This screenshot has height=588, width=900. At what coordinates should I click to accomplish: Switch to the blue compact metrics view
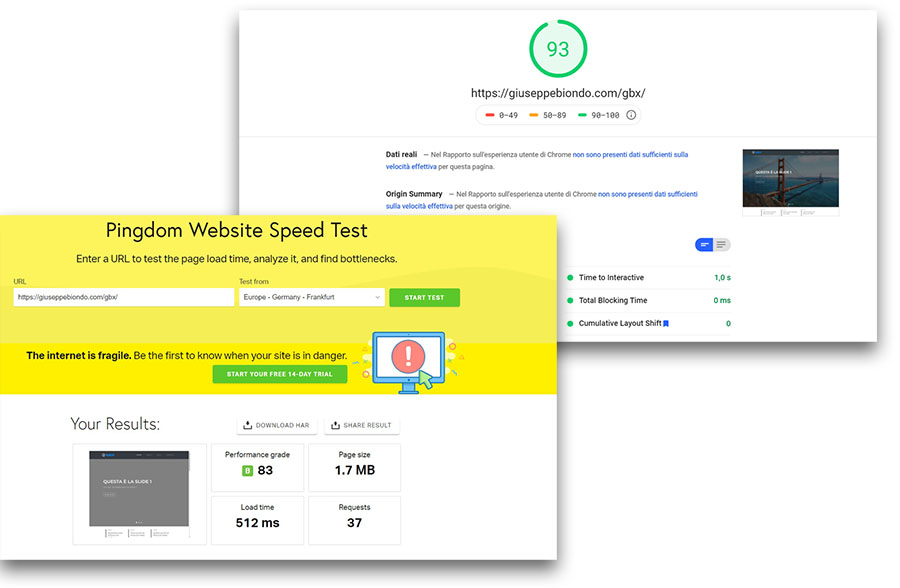pyautogui.click(x=704, y=245)
